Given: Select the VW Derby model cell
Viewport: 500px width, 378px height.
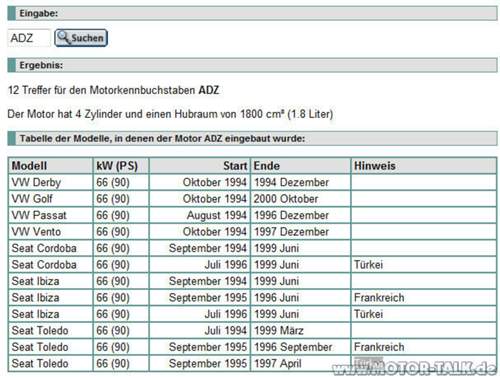Looking at the screenshot, I should tap(51, 182).
